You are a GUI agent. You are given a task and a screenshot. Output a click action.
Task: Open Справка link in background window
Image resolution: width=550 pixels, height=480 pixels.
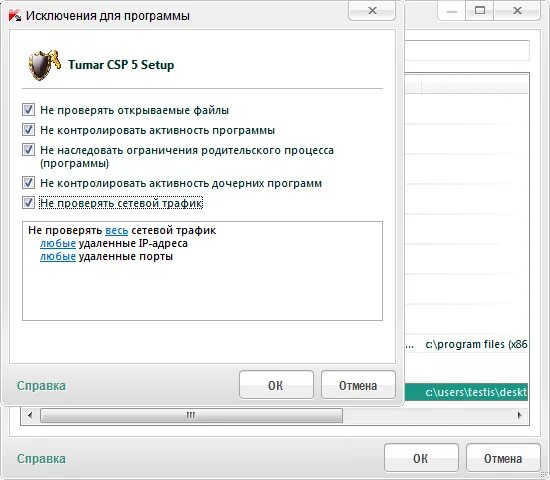tap(41, 459)
